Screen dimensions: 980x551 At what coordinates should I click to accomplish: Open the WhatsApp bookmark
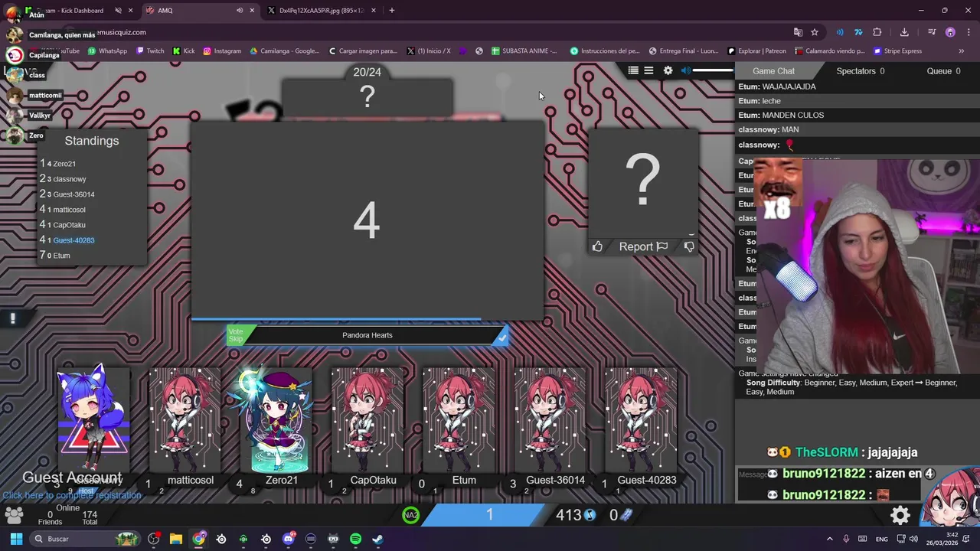pyautogui.click(x=107, y=51)
